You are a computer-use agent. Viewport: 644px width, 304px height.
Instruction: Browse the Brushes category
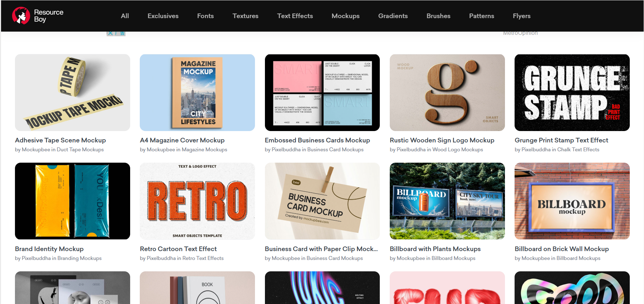[x=438, y=16]
